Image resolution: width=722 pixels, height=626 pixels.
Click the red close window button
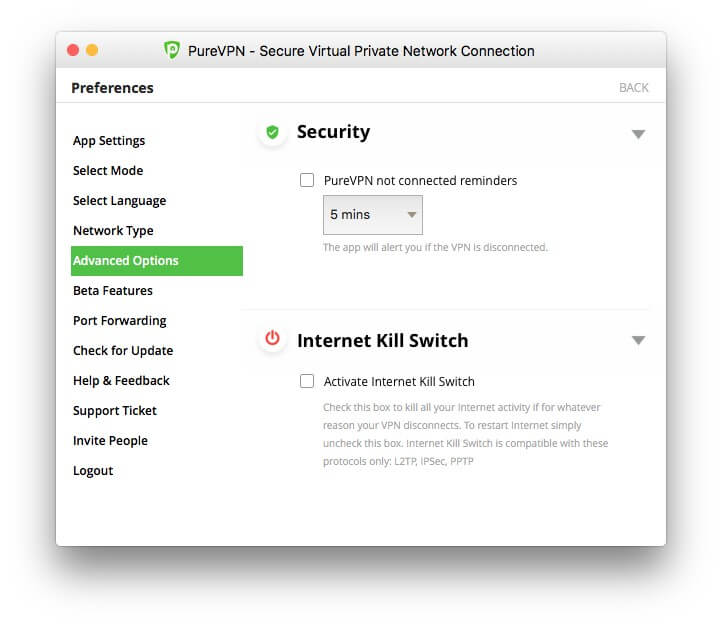tap(73, 50)
